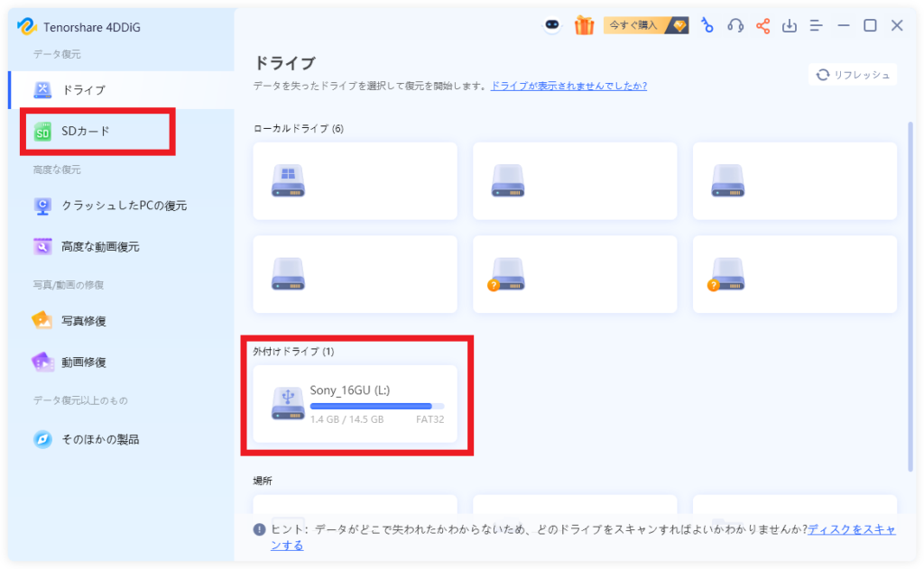
Task: Open 高度な動画復元 in sidebar
Action: [122, 247]
